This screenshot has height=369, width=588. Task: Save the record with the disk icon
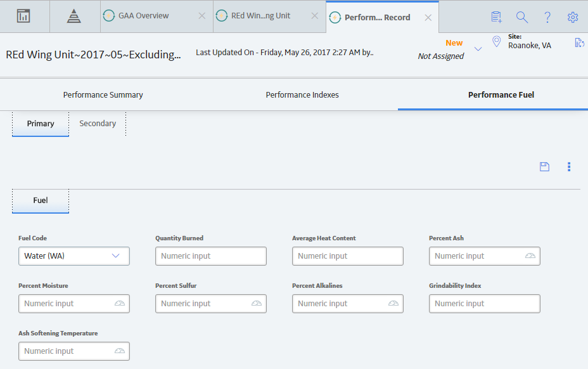(544, 167)
